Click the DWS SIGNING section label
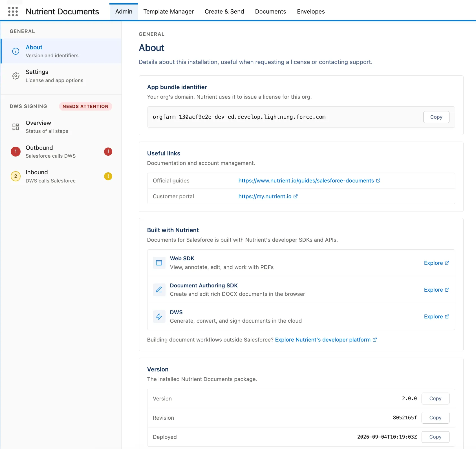Image resolution: width=476 pixels, height=449 pixels. click(28, 106)
